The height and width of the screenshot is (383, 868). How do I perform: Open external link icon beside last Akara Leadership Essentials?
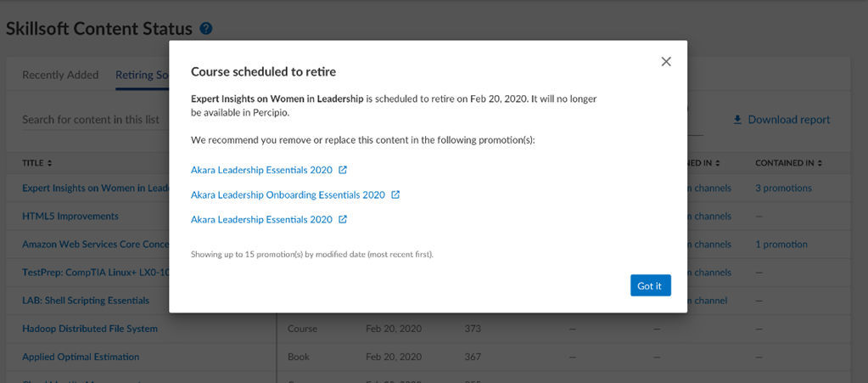343,220
